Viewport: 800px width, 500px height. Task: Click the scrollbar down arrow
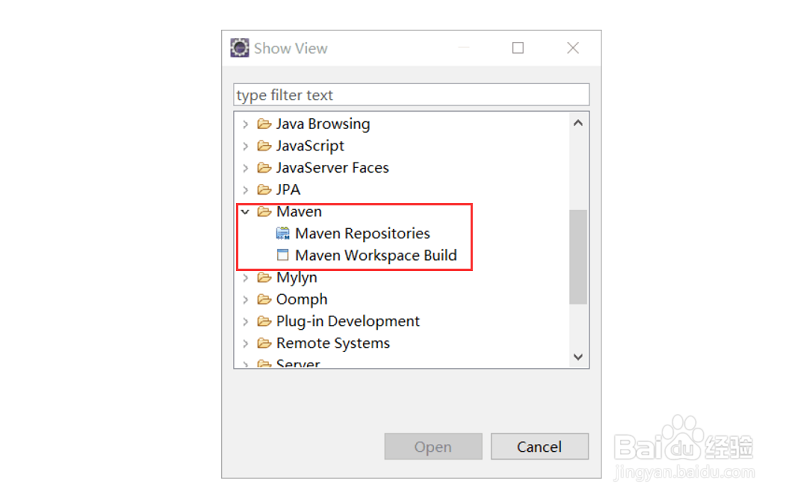click(x=578, y=357)
